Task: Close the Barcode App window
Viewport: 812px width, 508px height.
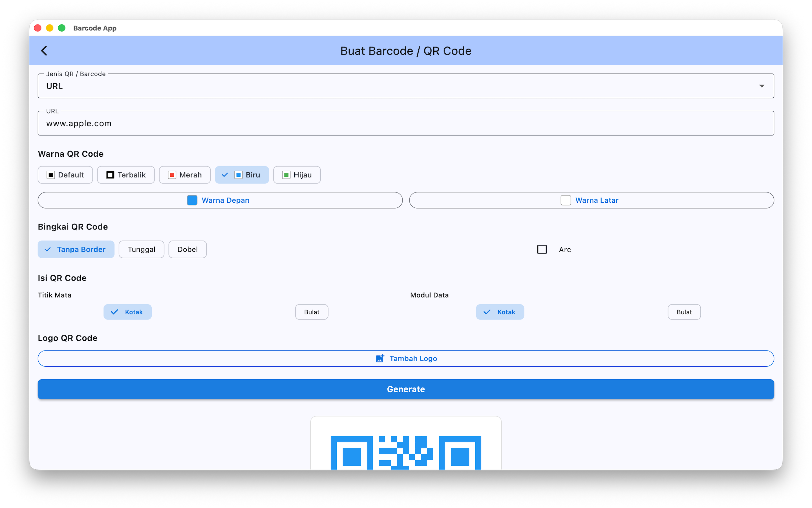Action: click(x=37, y=28)
